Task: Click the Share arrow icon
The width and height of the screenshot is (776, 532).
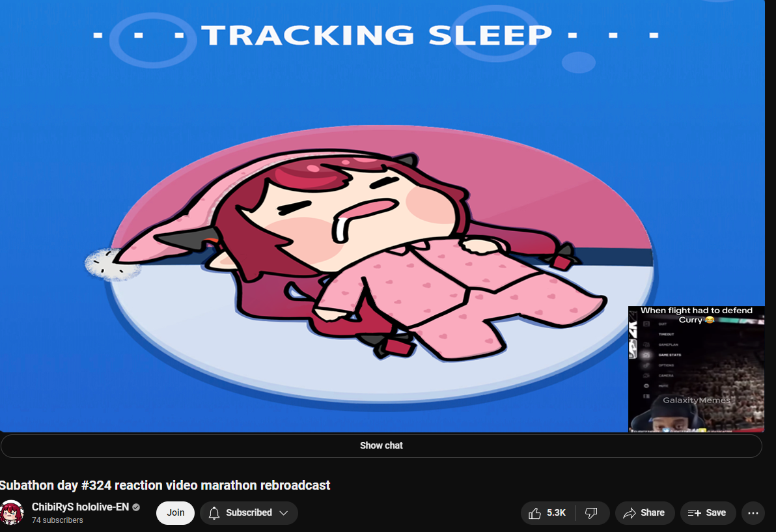Action: tap(629, 513)
